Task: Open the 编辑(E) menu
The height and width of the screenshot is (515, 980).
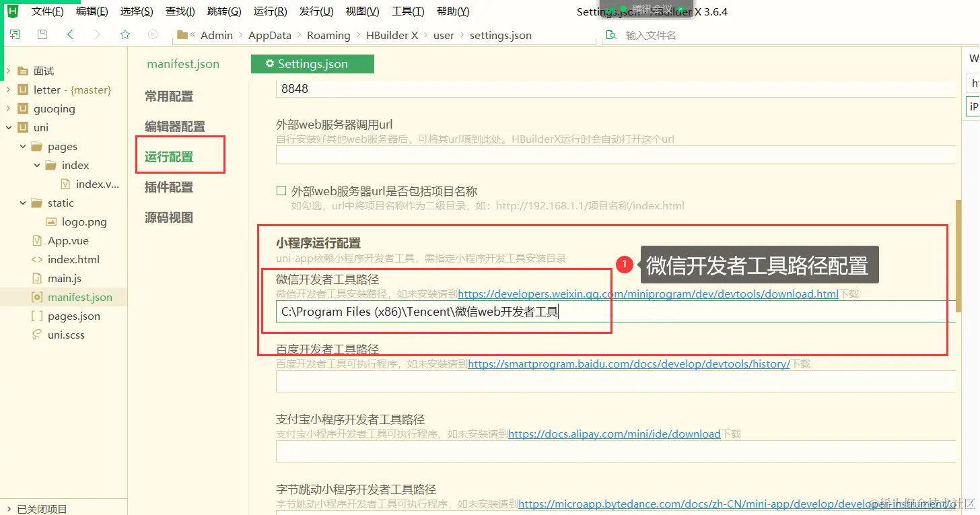Action: [x=92, y=11]
